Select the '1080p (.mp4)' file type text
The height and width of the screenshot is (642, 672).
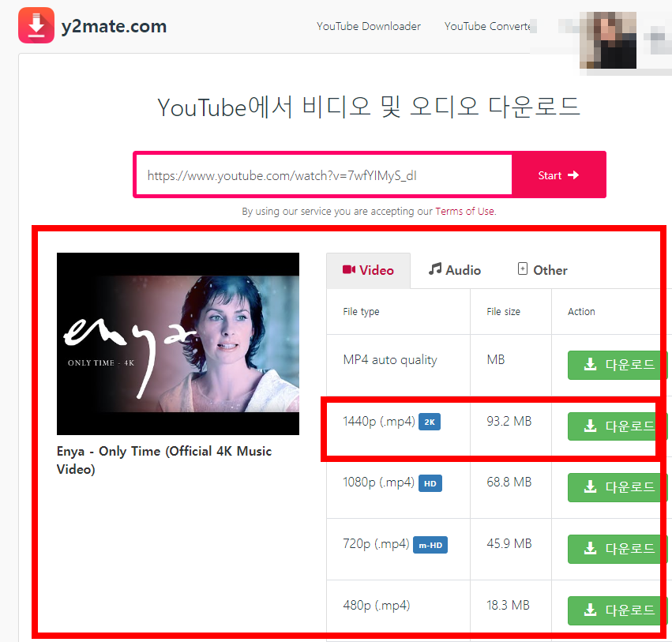click(378, 482)
